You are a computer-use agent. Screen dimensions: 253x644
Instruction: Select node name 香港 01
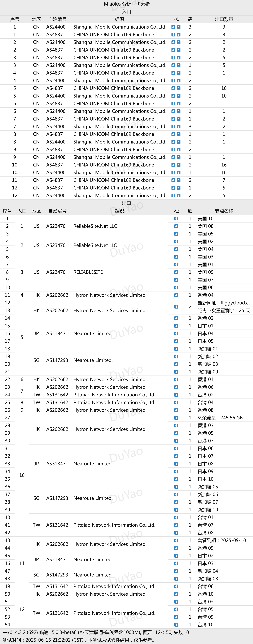point(205,379)
